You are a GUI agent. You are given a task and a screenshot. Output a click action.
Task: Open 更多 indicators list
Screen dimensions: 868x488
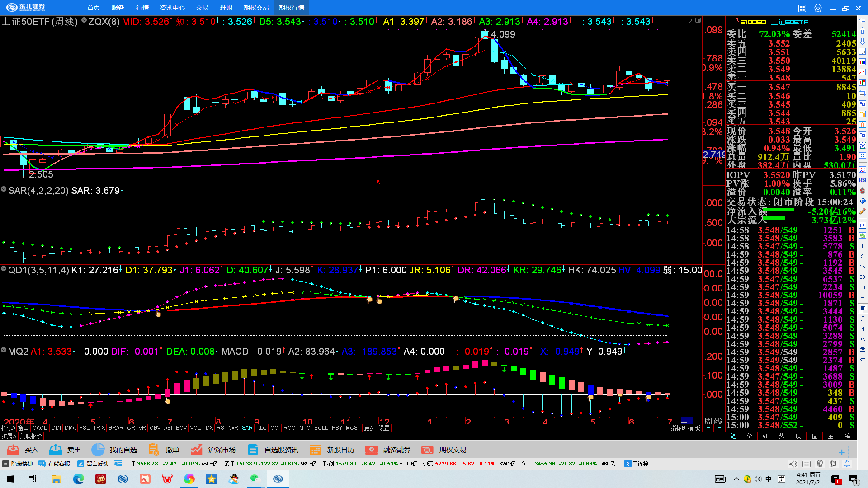(369, 428)
